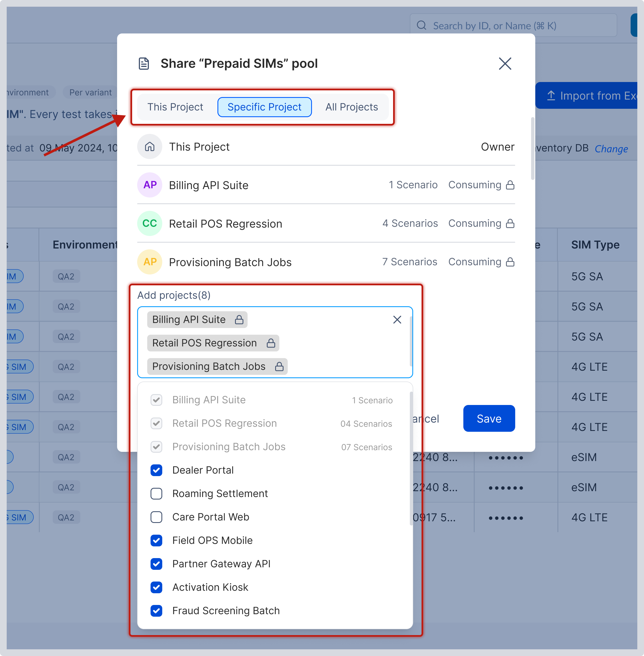Uncheck Field OPS Mobile checkbox
The width and height of the screenshot is (644, 656).
tap(156, 541)
